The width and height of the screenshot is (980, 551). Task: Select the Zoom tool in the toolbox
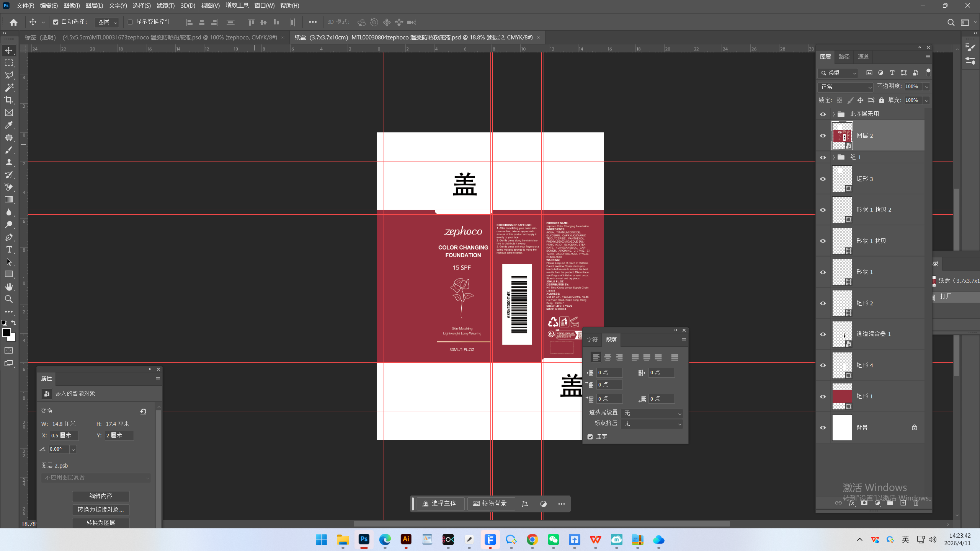tap(9, 299)
